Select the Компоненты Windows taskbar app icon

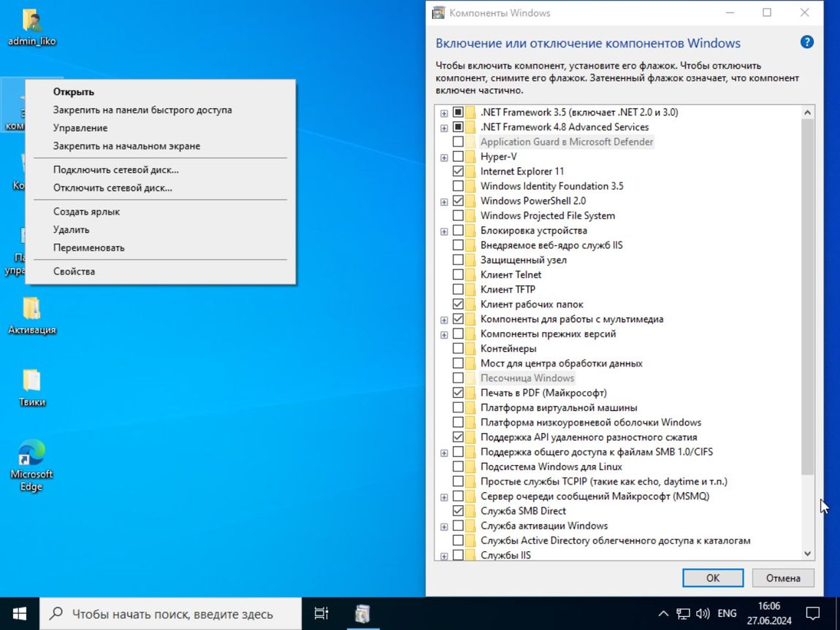point(363,613)
